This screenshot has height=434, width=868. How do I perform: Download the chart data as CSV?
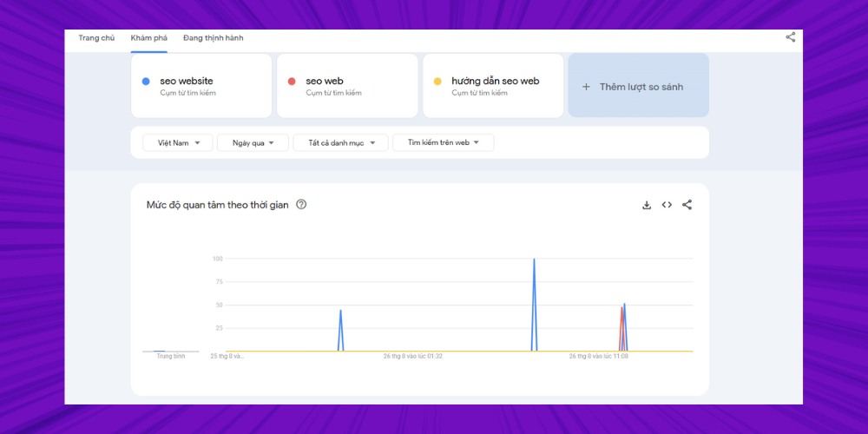point(647,205)
